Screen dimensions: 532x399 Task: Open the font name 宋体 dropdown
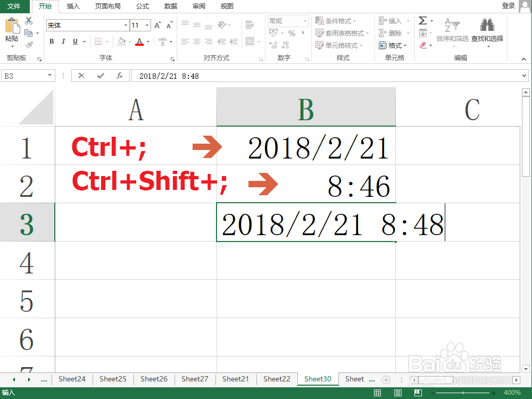[x=126, y=26]
